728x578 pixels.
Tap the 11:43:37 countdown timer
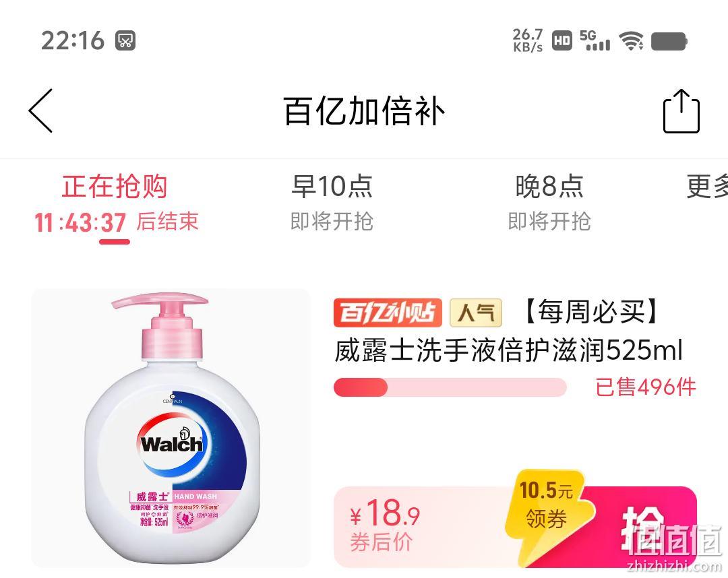pyautogui.click(x=80, y=223)
